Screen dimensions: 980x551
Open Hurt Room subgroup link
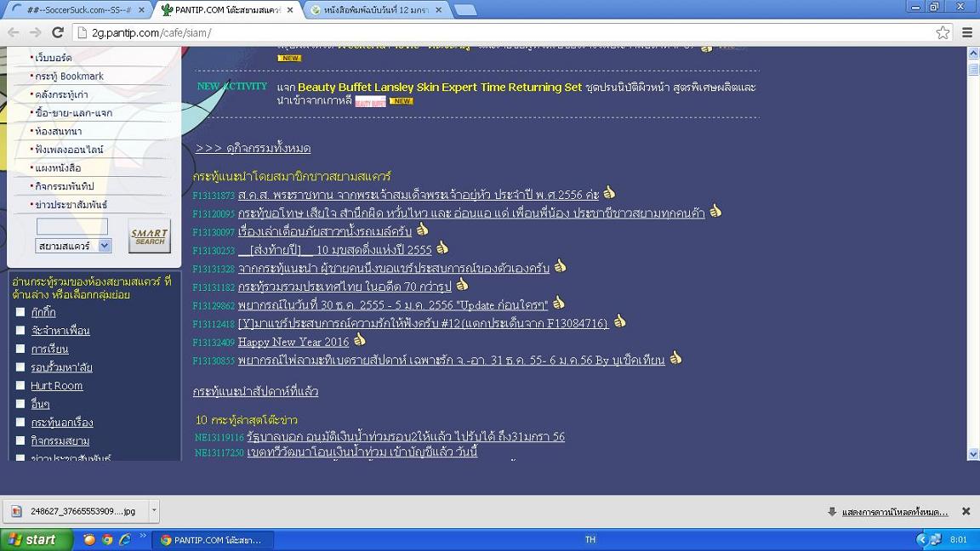click(56, 385)
